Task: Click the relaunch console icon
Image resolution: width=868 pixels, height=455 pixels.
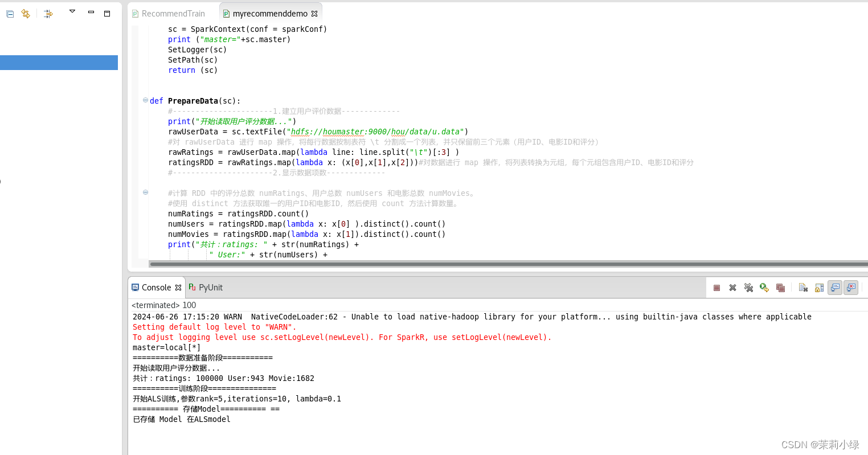Action: click(x=764, y=288)
